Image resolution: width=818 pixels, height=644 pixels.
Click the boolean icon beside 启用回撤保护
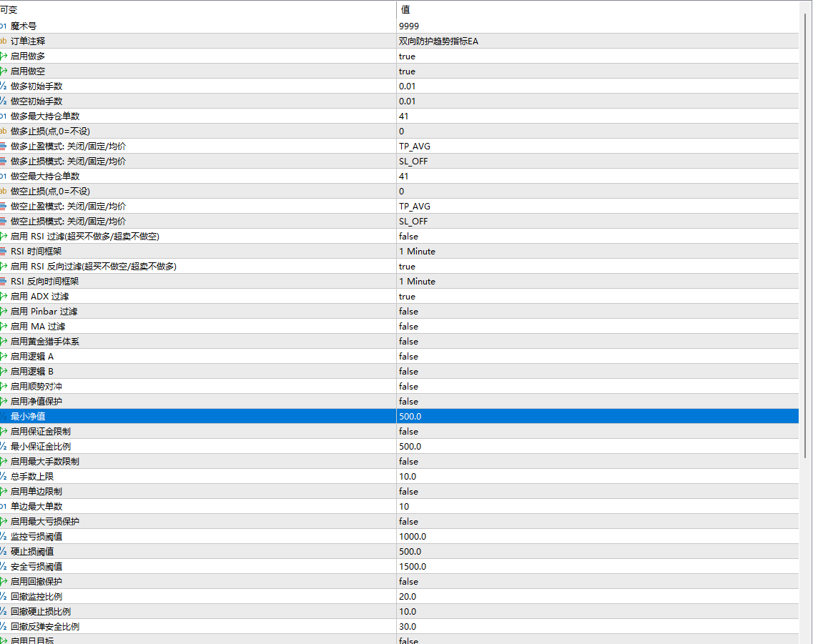click(x=3, y=582)
